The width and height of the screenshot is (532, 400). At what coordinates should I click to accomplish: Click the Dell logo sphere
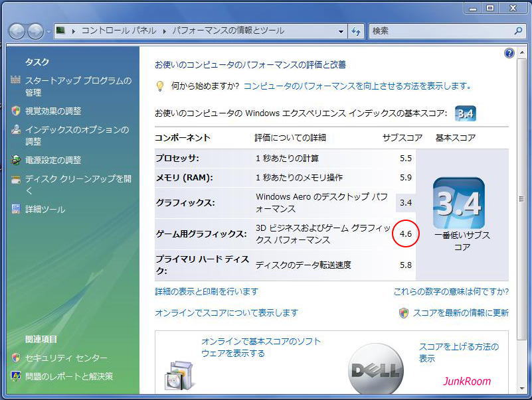(376, 369)
